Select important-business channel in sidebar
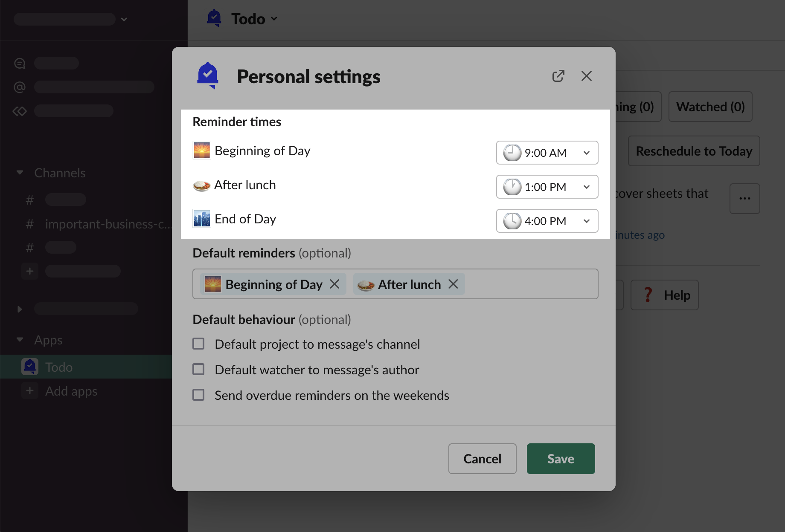The height and width of the screenshot is (532, 785). [x=107, y=224]
